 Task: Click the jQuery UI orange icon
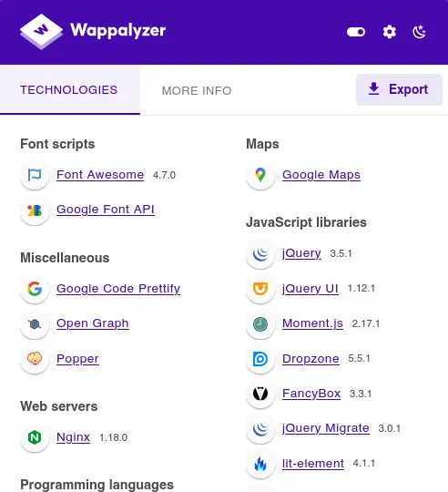[x=260, y=289]
